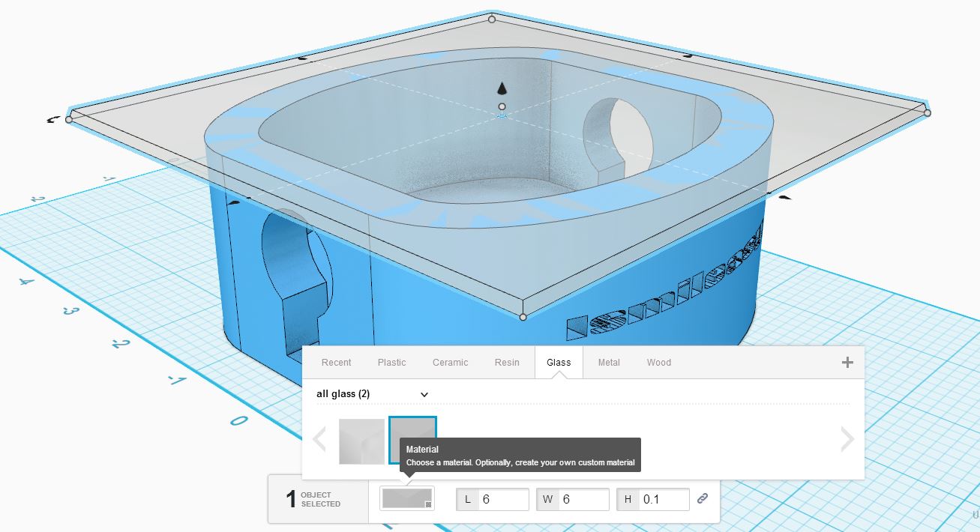Go to previous materials with left arrow

coord(319,439)
